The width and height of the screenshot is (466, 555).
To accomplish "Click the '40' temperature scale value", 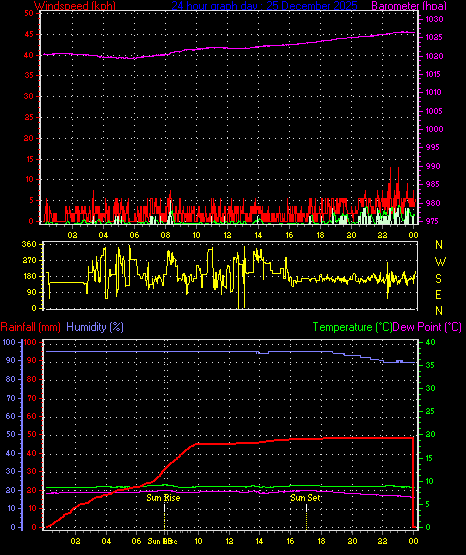I will (430, 342).
